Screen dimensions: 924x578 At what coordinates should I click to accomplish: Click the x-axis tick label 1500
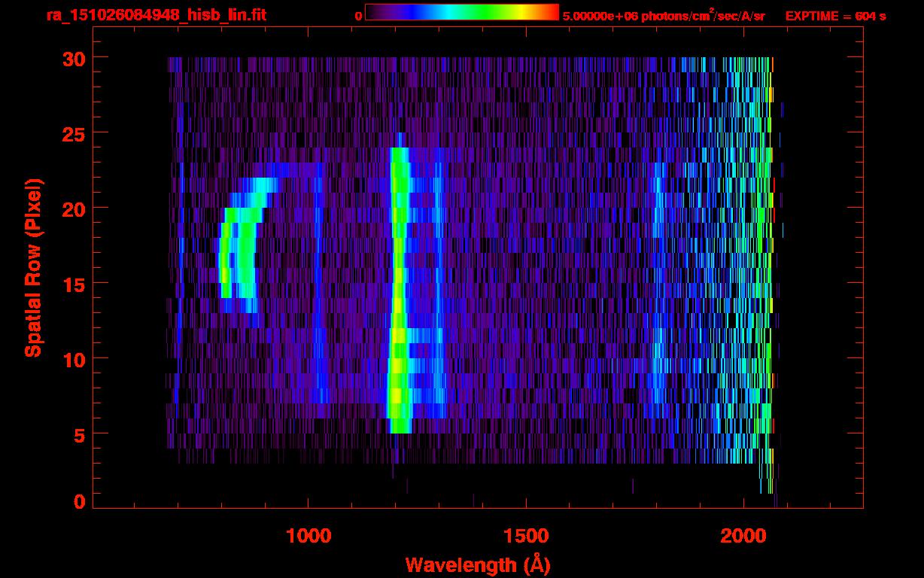tap(526, 537)
